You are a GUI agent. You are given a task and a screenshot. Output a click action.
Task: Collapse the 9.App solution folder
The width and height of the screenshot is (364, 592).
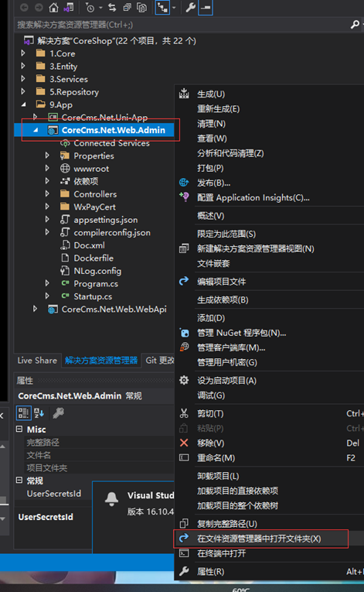[24, 104]
